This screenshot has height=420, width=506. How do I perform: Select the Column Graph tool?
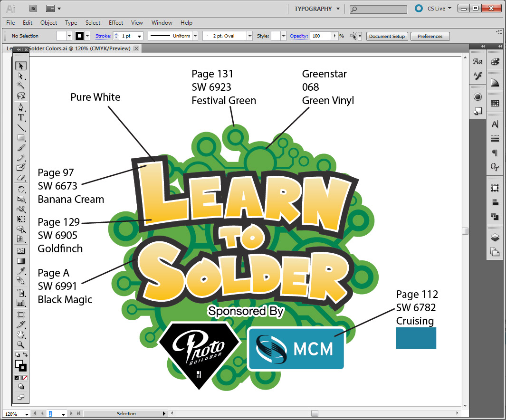(x=20, y=303)
